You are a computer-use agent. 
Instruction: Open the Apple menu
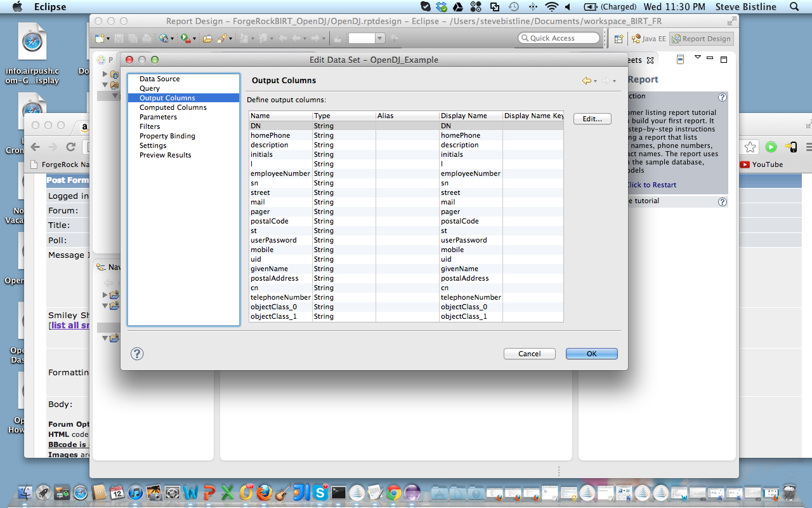(x=16, y=7)
